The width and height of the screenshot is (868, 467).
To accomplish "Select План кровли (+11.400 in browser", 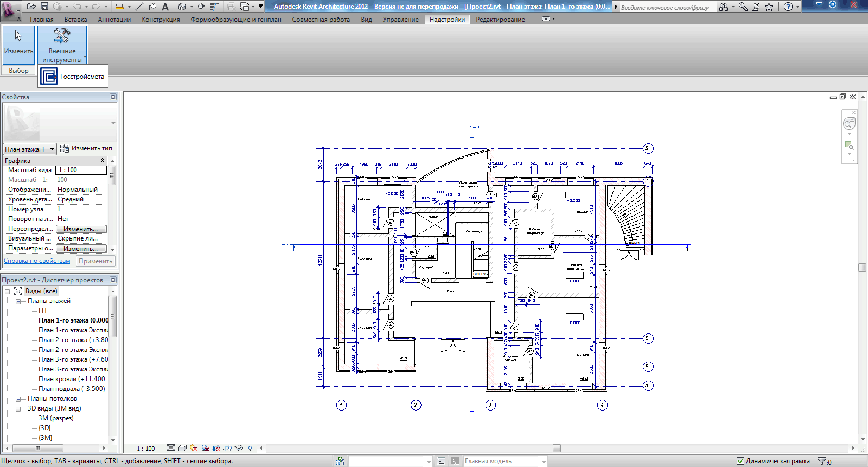I will click(72, 379).
